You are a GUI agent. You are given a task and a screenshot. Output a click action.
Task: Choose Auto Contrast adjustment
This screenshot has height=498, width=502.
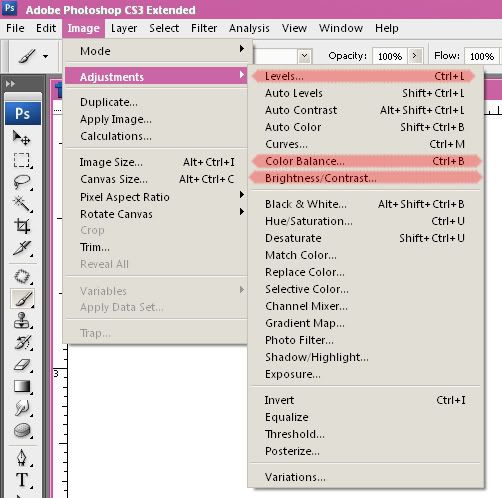pos(365,110)
